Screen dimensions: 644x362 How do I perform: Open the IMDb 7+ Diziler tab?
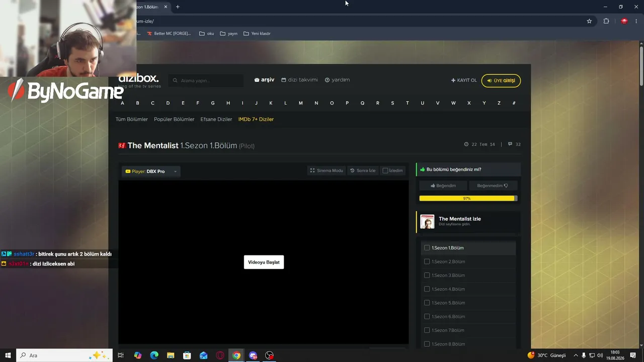point(256,119)
